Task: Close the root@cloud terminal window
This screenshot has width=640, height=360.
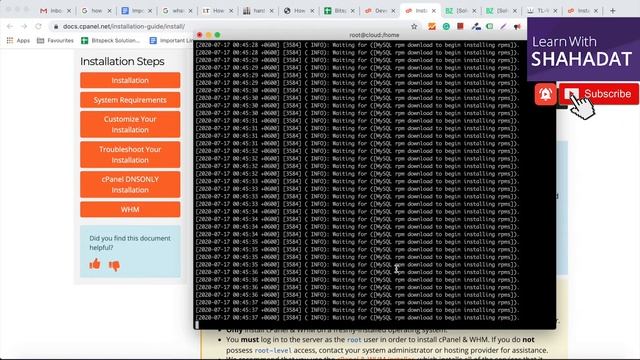Action: click(x=200, y=35)
